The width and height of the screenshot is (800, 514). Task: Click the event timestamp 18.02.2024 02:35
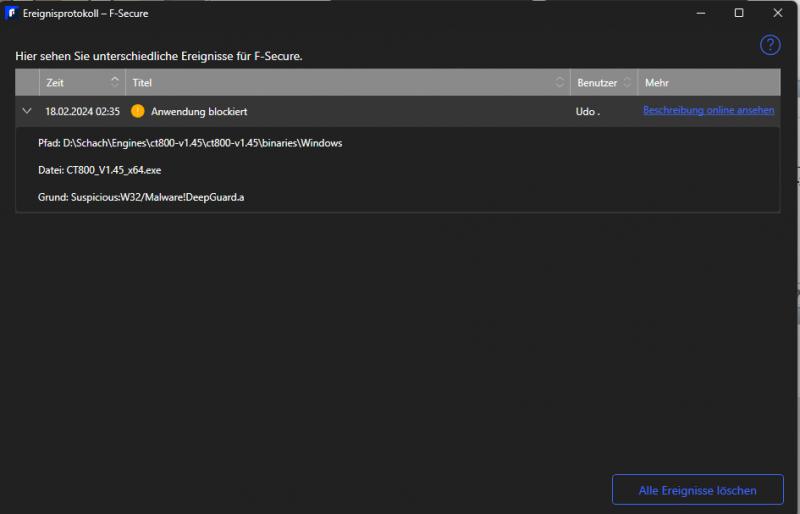[x=82, y=111]
